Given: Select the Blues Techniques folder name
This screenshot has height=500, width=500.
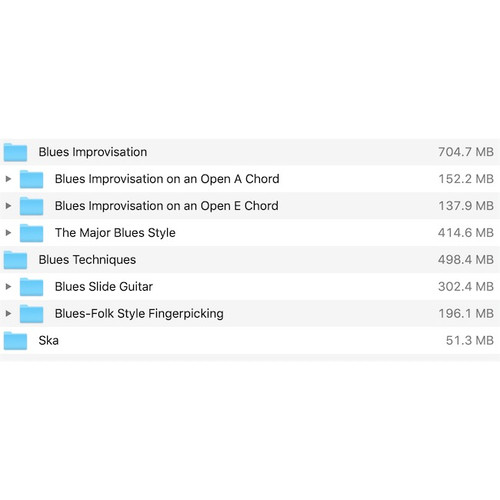Looking at the screenshot, I should coord(87,260).
